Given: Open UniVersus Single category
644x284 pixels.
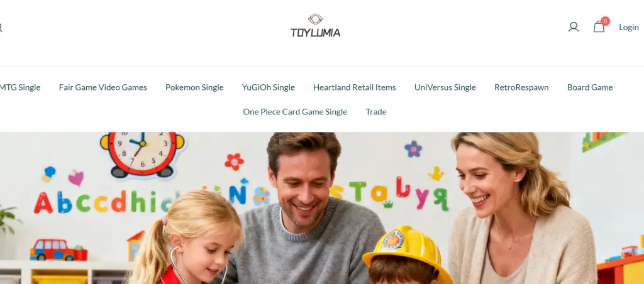Looking at the screenshot, I should coord(445,87).
